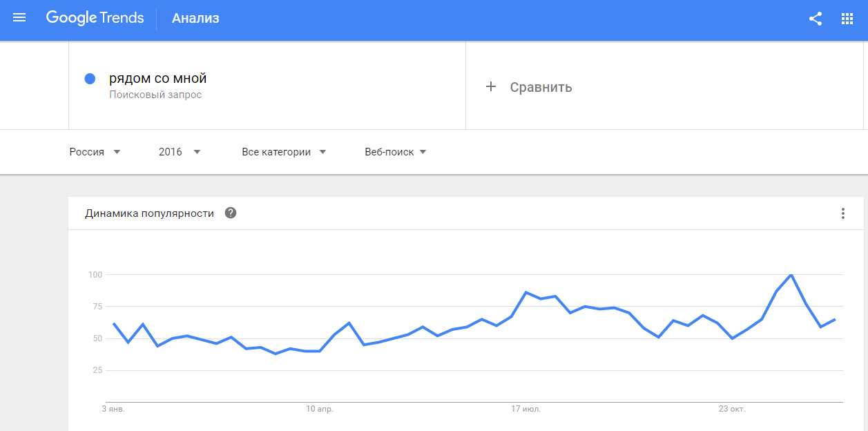Open the hamburger main menu

point(19,19)
